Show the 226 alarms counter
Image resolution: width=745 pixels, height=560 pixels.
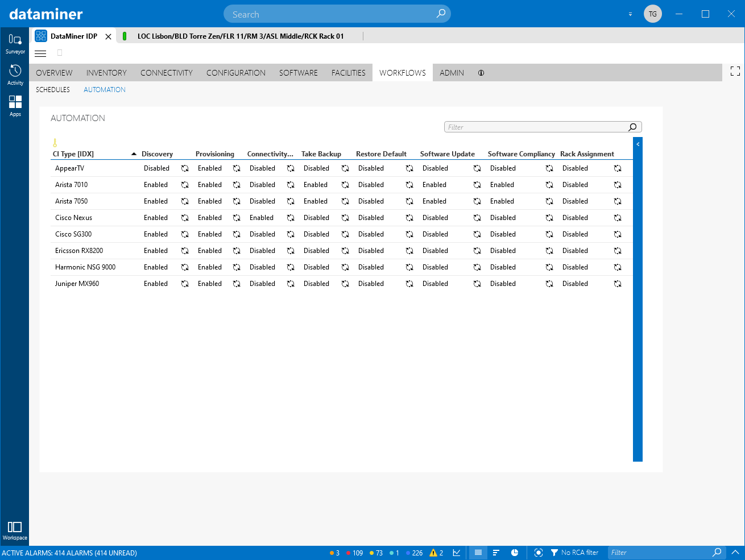(414, 553)
